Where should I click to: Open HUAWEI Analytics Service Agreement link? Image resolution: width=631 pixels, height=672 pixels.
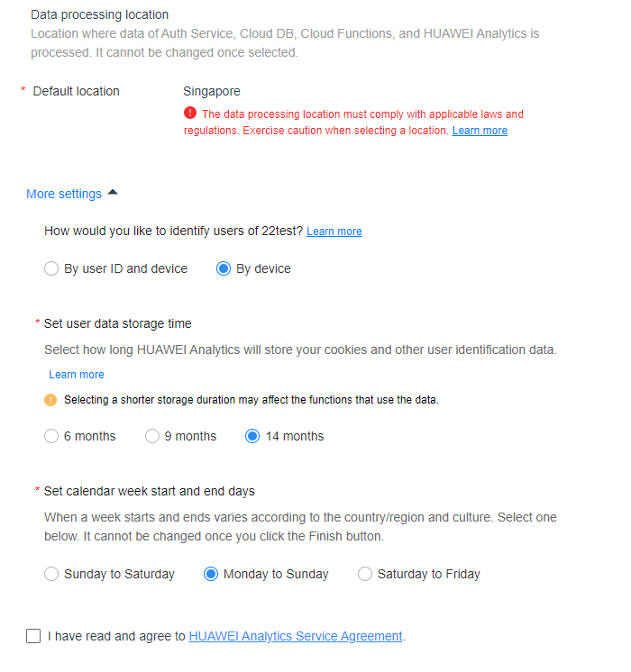(295, 636)
